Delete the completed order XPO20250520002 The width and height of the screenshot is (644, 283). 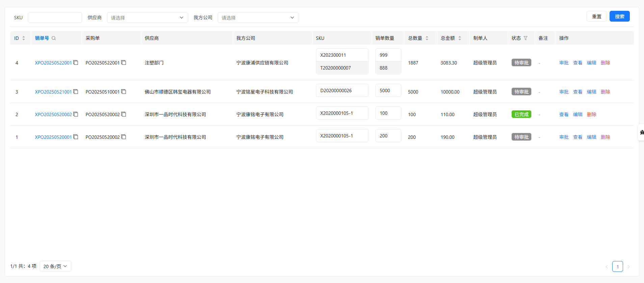click(591, 114)
